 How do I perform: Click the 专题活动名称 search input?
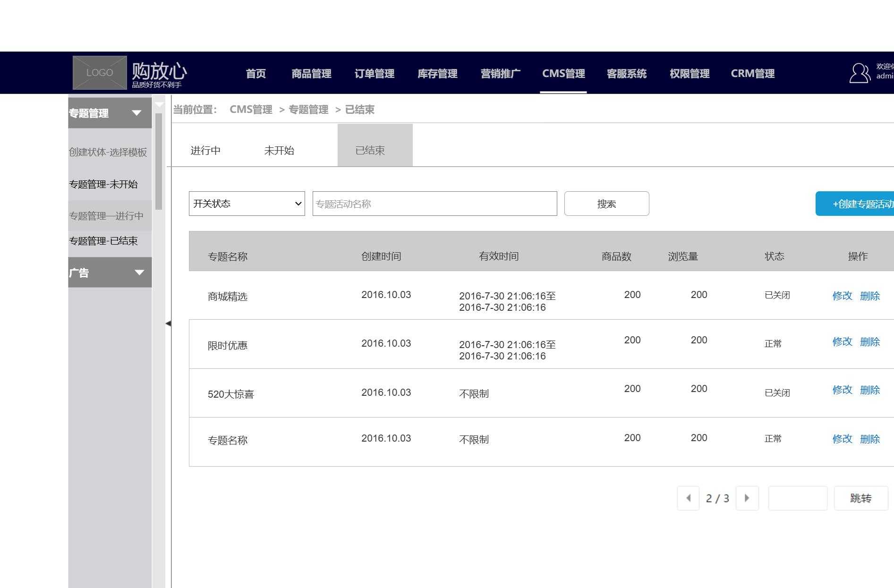[434, 204]
